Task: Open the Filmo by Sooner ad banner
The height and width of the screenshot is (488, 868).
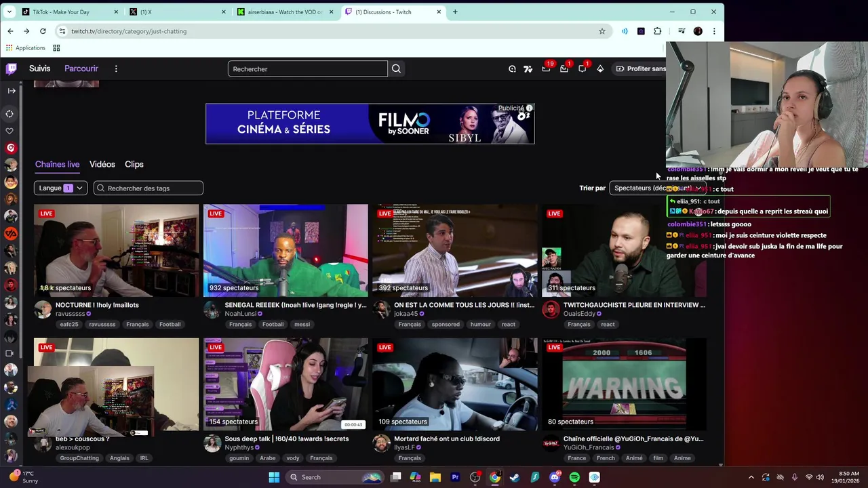Action: [370, 123]
